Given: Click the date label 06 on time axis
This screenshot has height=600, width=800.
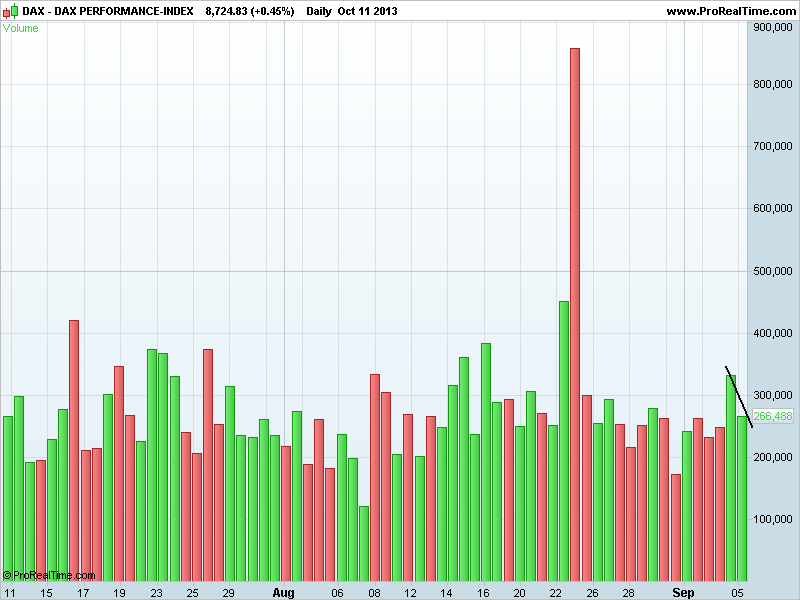Looking at the screenshot, I should 337,593.
